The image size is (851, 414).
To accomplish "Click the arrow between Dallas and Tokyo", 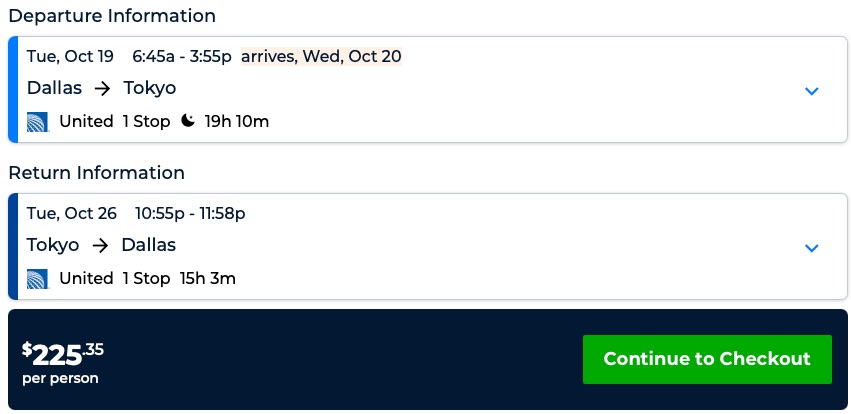I will tap(103, 88).
